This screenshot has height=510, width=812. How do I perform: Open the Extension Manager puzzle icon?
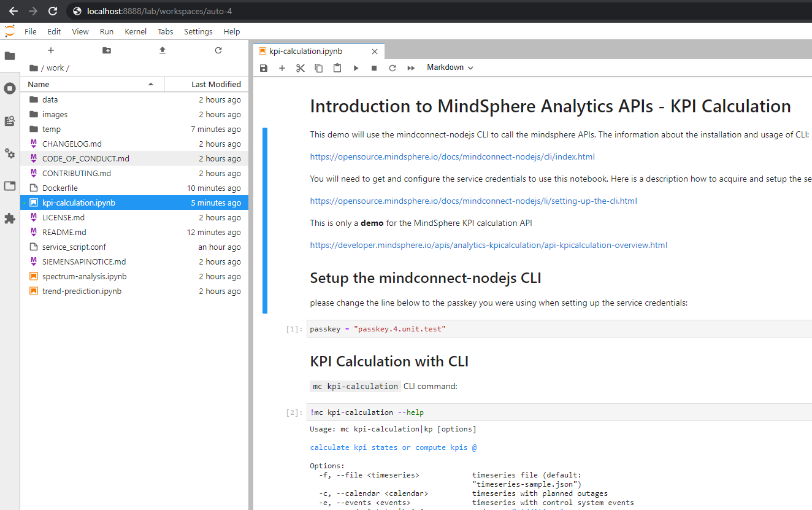[x=10, y=218]
